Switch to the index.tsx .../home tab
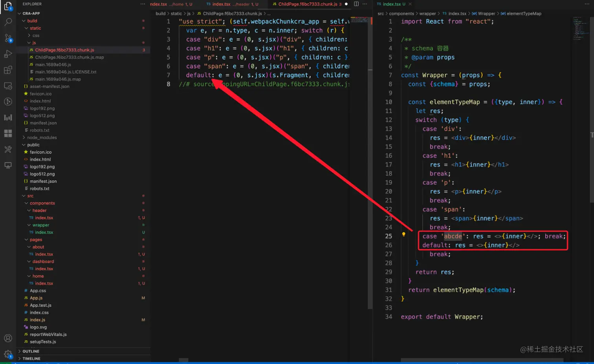The height and width of the screenshot is (364, 594). pos(171,4)
